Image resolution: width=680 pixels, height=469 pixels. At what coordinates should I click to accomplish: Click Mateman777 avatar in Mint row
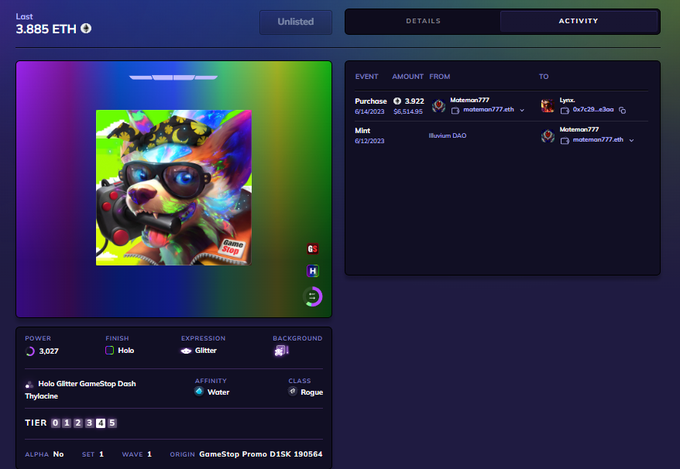(548, 136)
